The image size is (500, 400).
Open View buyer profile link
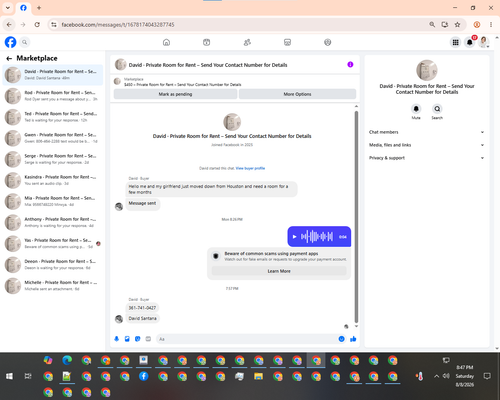[x=250, y=168]
